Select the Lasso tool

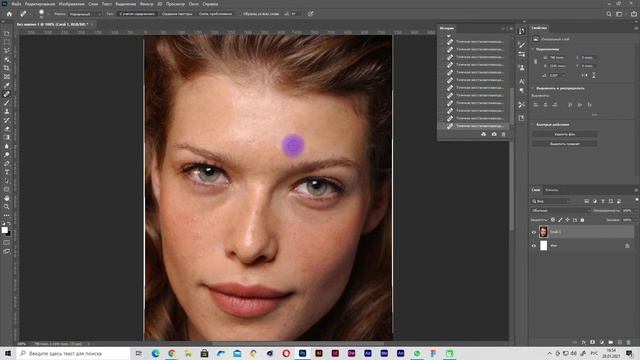[7, 51]
